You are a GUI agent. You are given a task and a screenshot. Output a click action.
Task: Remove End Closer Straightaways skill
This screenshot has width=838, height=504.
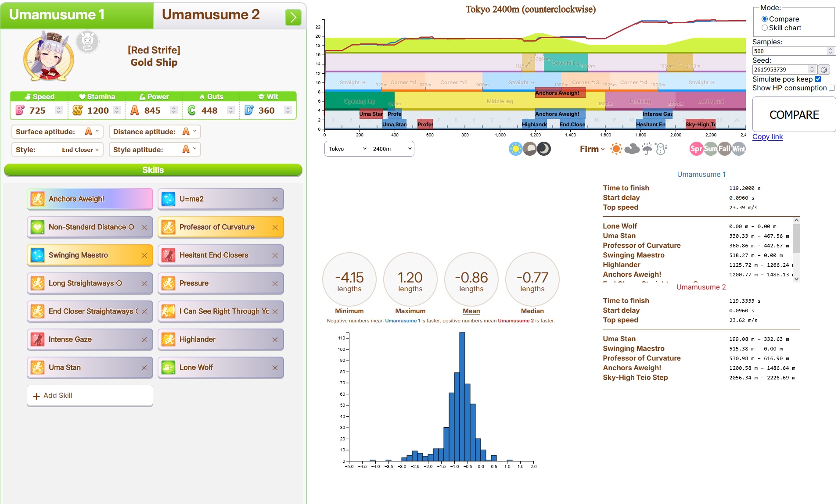[144, 311]
